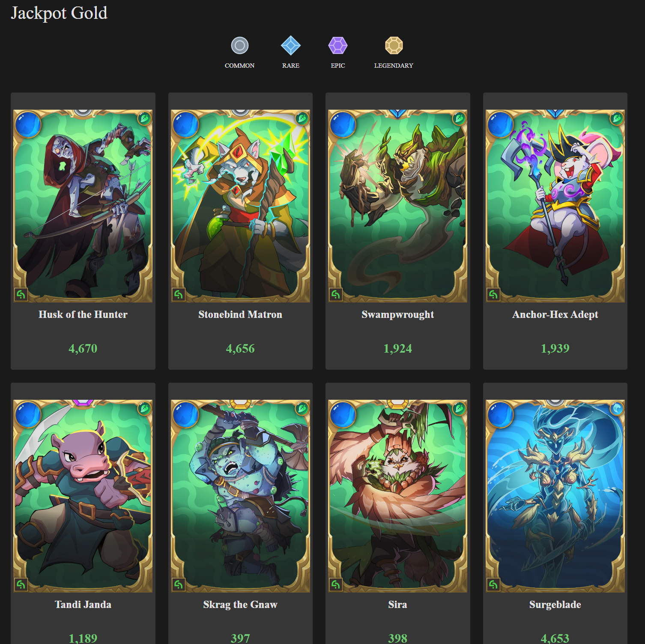Select the Common rarity filter icon

(240, 45)
